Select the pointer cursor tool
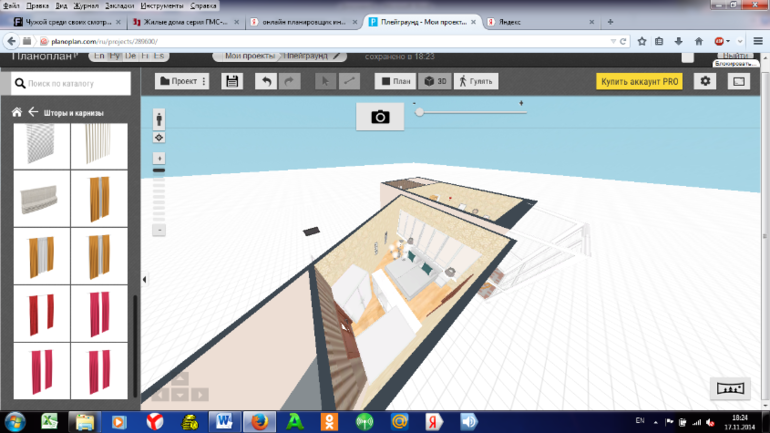770x433 pixels. pyautogui.click(x=326, y=81)
